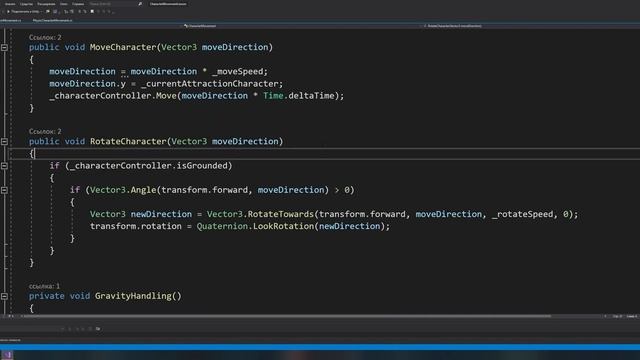Click the _moveSpeed field in code

click(x=238, y=72)
